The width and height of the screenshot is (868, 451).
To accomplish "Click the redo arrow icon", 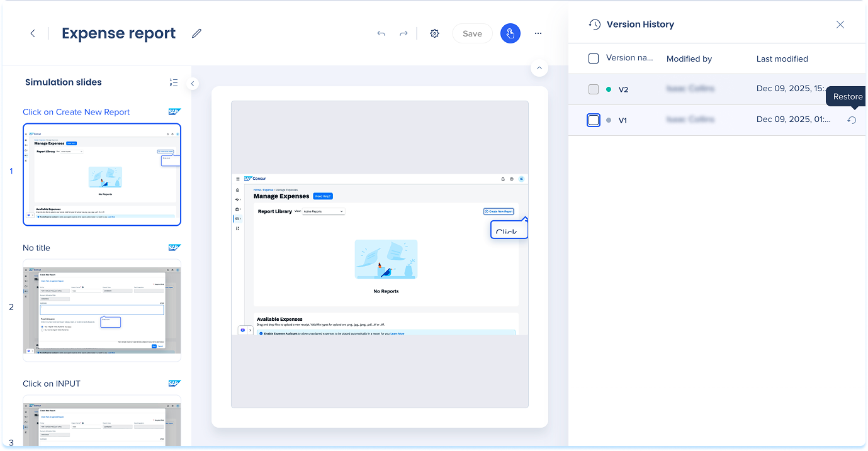I will click(403, 33).
